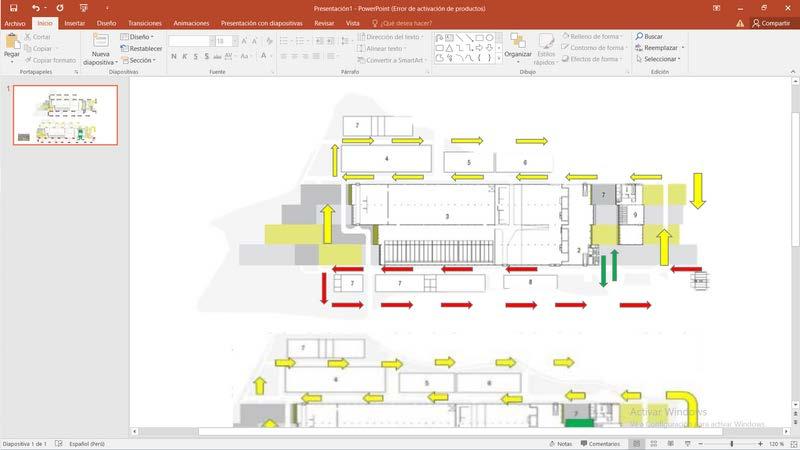Image resolution: width=800 pixels, height=450 pixels.
Task: Redo with the repeat arrow icon
Action: [x=60, y=8]
